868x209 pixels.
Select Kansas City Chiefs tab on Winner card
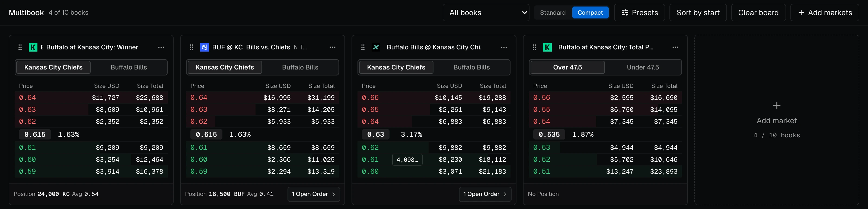pos(53,67)
